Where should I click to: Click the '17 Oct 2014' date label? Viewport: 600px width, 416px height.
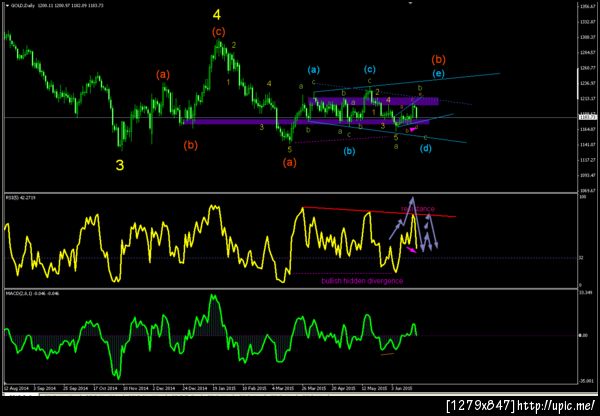pyautogui.click(x=105, y=388)
